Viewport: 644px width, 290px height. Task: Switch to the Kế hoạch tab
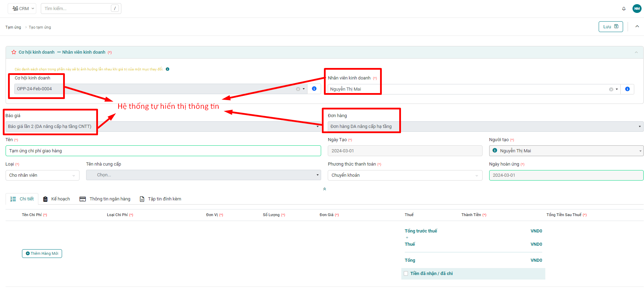56,199
